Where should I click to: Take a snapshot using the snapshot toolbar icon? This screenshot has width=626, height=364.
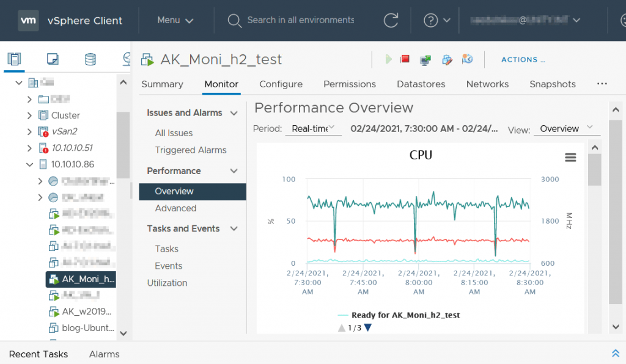coord(468,59)
